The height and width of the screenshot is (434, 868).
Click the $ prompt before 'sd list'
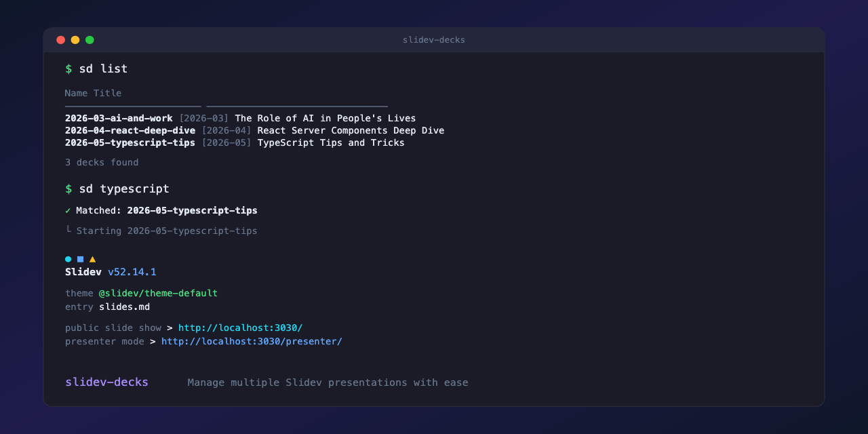click(x=68, y=68)
